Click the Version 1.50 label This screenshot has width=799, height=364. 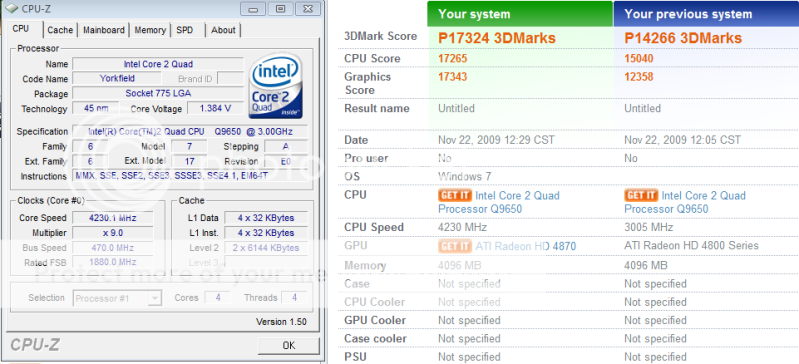[281, 322]
